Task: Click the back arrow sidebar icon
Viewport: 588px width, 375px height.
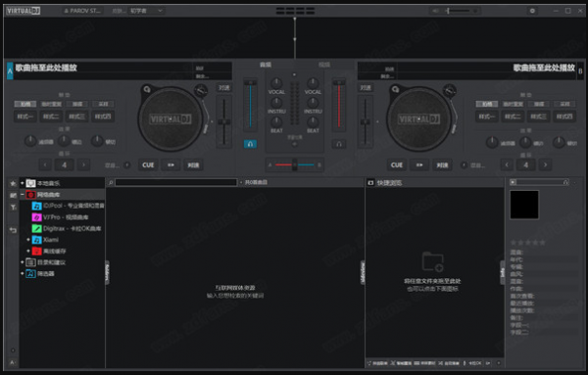Action: click(x=13, y=230)
